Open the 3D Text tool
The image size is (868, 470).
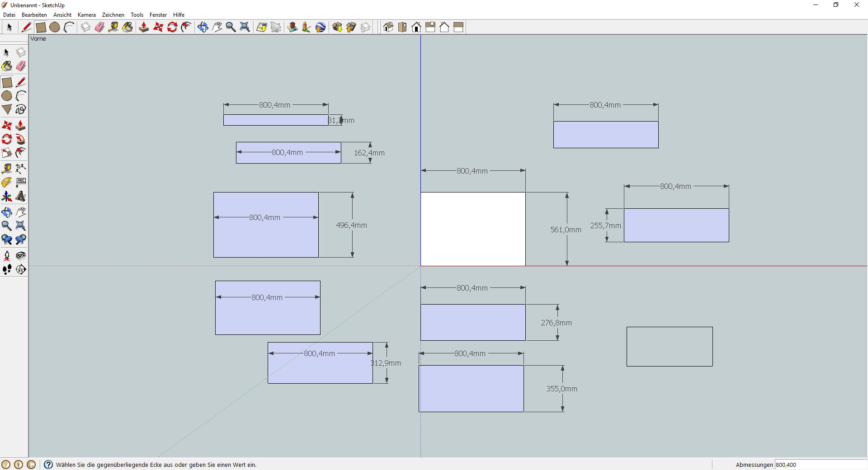tap(21, 197)
